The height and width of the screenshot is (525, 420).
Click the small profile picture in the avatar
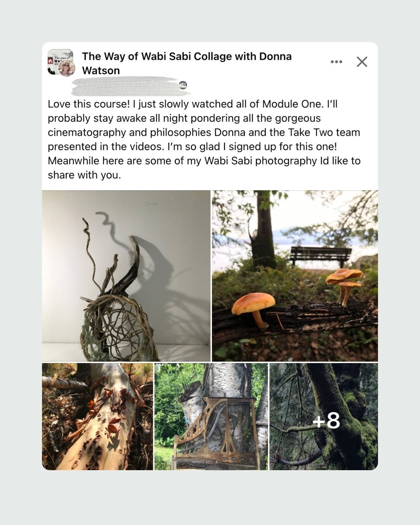(x=66, y=68)
